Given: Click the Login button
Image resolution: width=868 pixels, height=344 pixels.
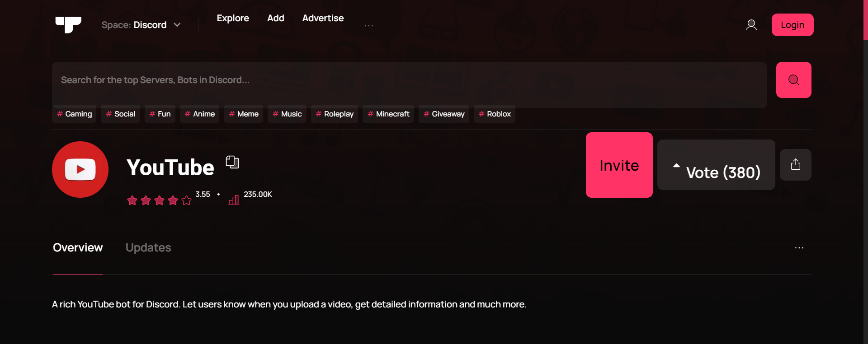Looking at the screenshot, I should click(x=793, y=25).
